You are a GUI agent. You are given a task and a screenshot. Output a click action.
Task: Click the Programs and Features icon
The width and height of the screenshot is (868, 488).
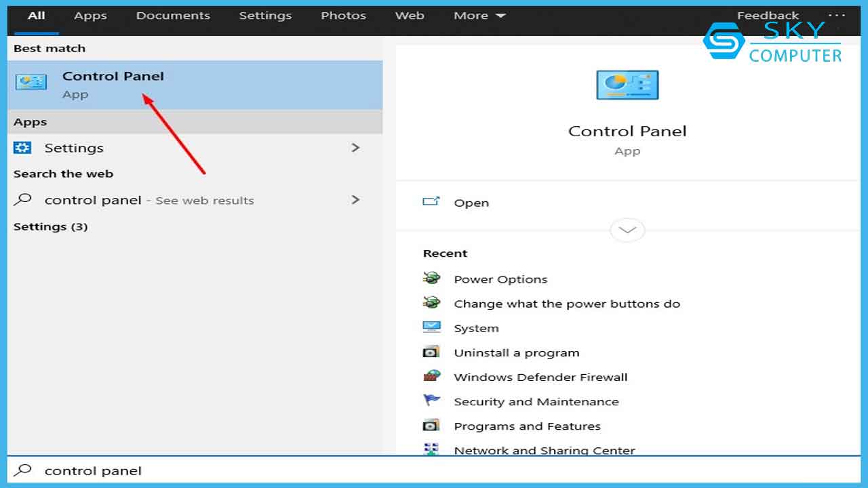tap(431, 425)
